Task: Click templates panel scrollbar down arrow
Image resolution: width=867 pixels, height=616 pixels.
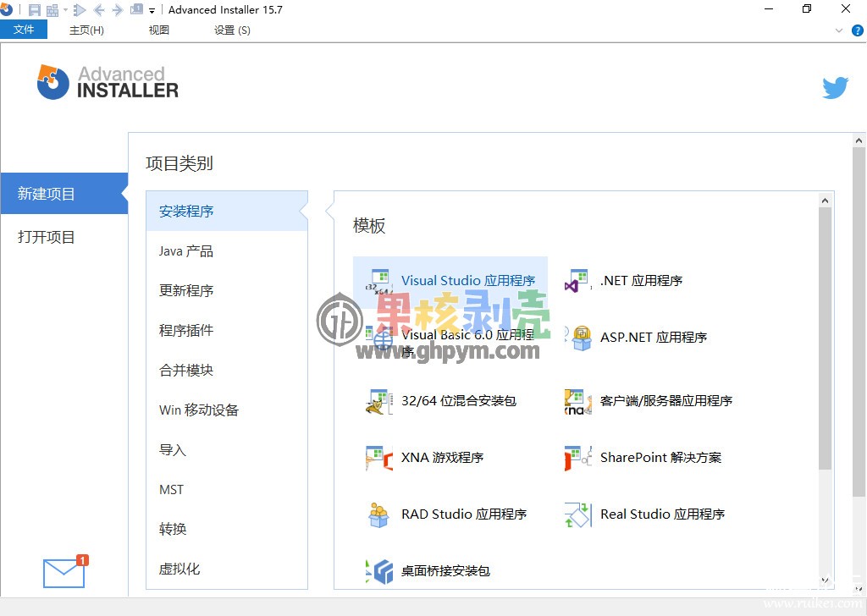Action: (825, 580)
